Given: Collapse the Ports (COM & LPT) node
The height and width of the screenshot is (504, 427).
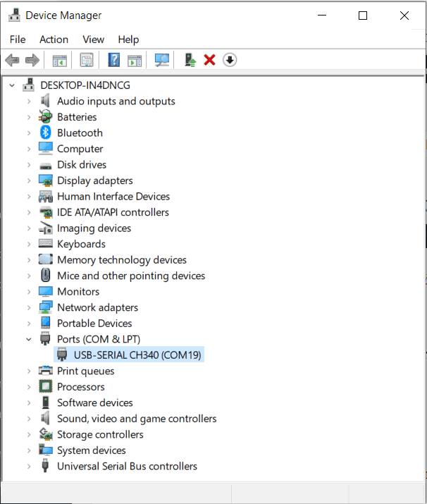Looking at the screenshot, I should click(x=29, y=339).
